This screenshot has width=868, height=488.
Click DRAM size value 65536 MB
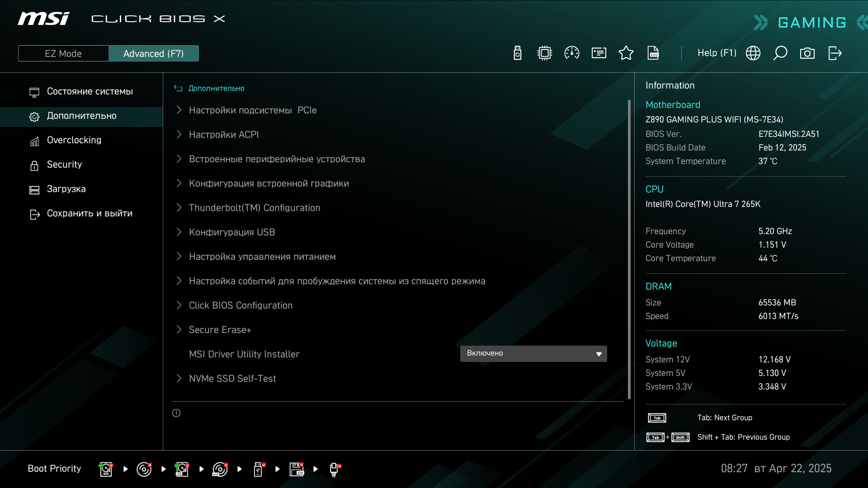(777, 303)
